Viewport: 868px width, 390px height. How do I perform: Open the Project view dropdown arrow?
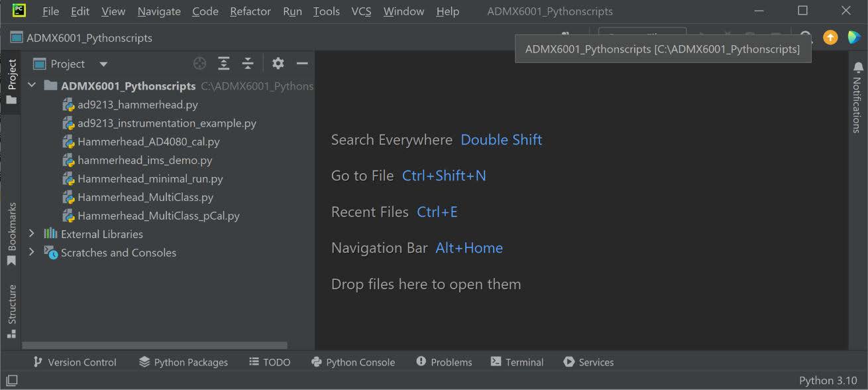[103, 64]
